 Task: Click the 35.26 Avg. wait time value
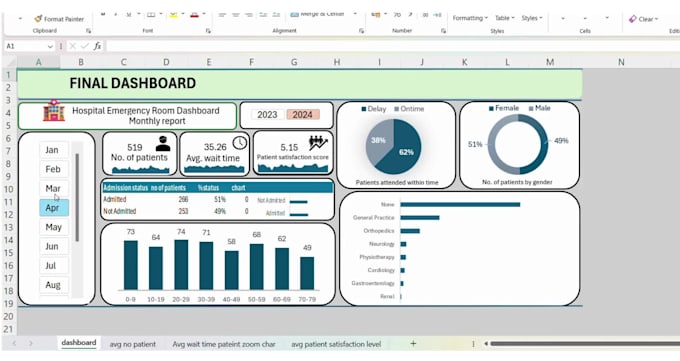(215, 147)
